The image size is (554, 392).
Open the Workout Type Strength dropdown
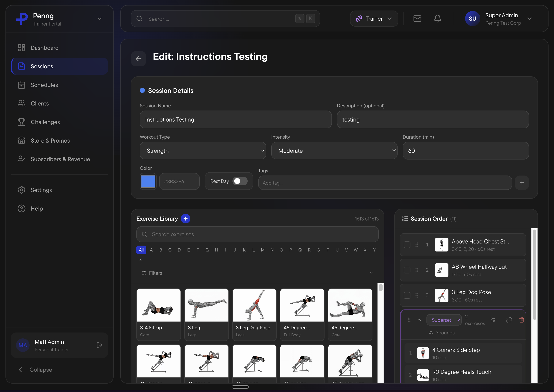pos(203,151)
